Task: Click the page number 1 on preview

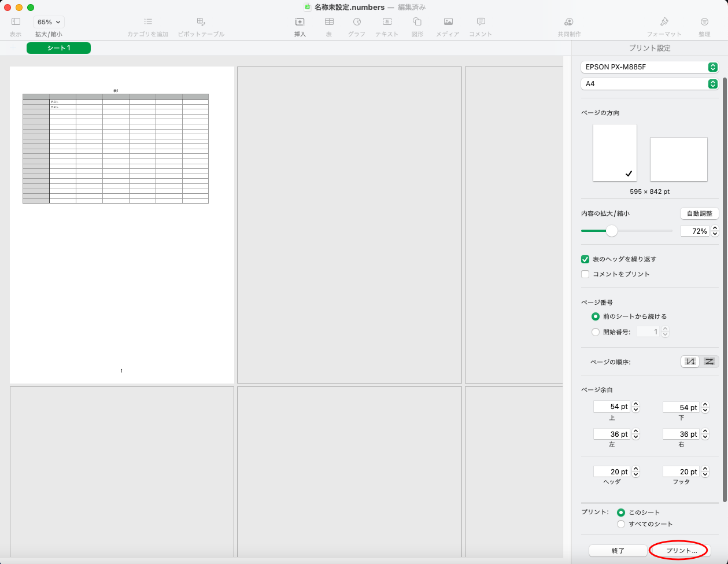Action: [x=121, y=371]
